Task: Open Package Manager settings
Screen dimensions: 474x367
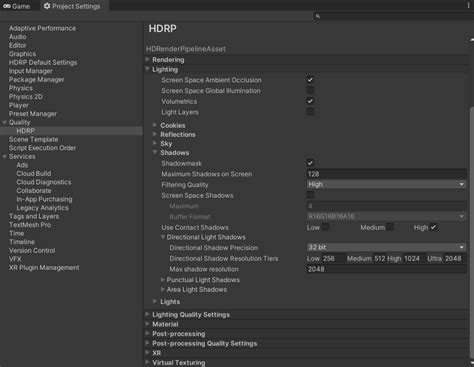Action: (37, 79)
